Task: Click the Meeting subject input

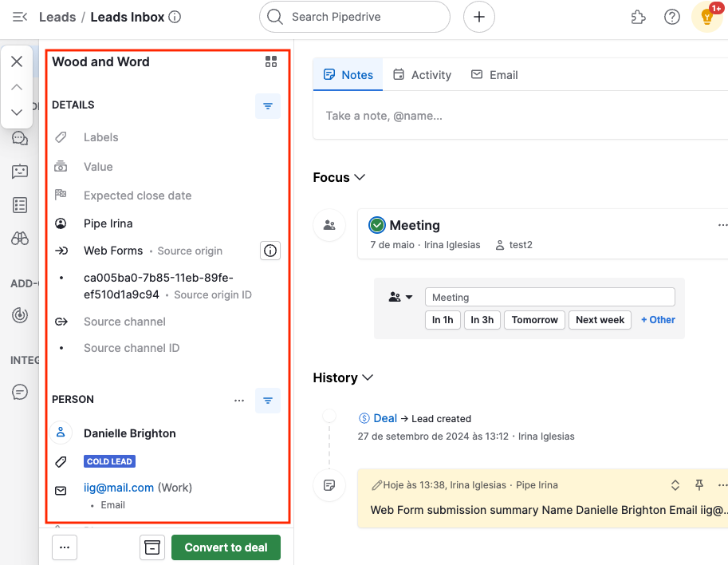Action: coord(549,297)
